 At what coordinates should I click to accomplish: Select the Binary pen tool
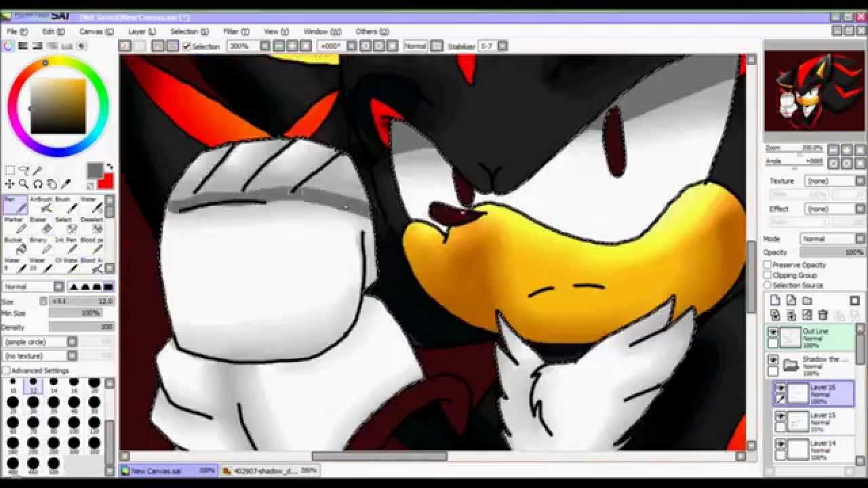click(40, 246)
